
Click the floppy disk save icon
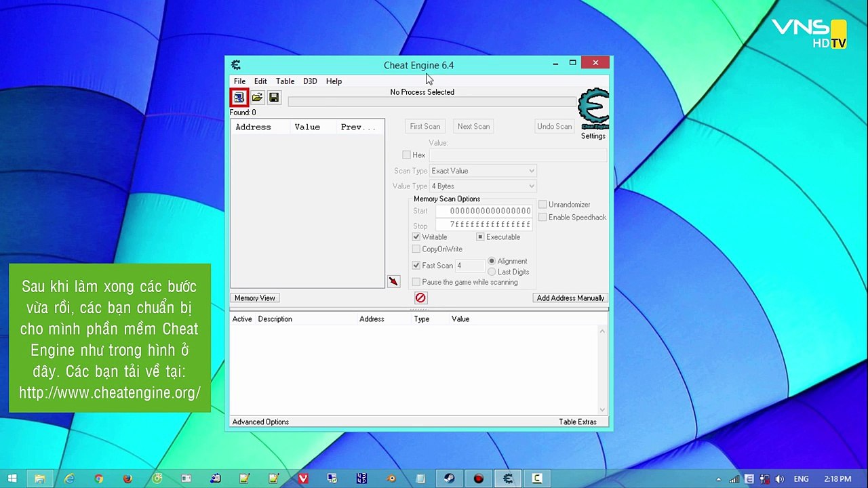[x=274, y=98]
